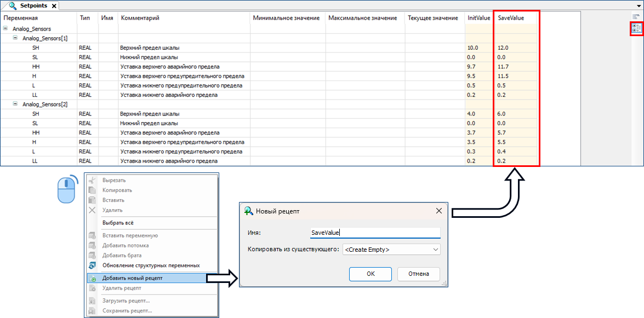The width and height of the screenshot is (644, 318).
Task: Click the update structured variables icon
Action: [93, 265]
